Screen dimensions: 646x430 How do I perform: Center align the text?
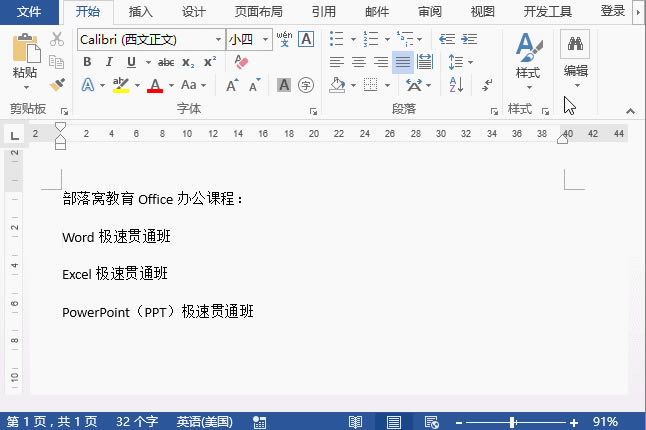pos(358,62)
